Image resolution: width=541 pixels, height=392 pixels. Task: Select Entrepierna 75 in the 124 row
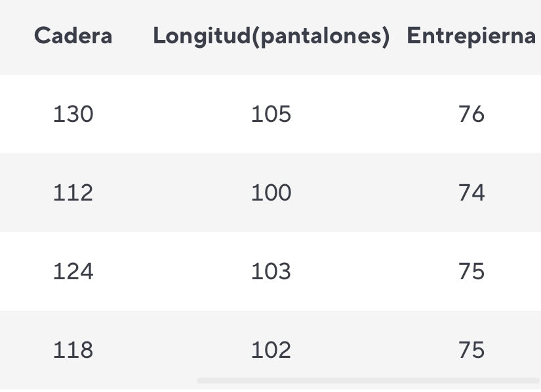point(471,271)
